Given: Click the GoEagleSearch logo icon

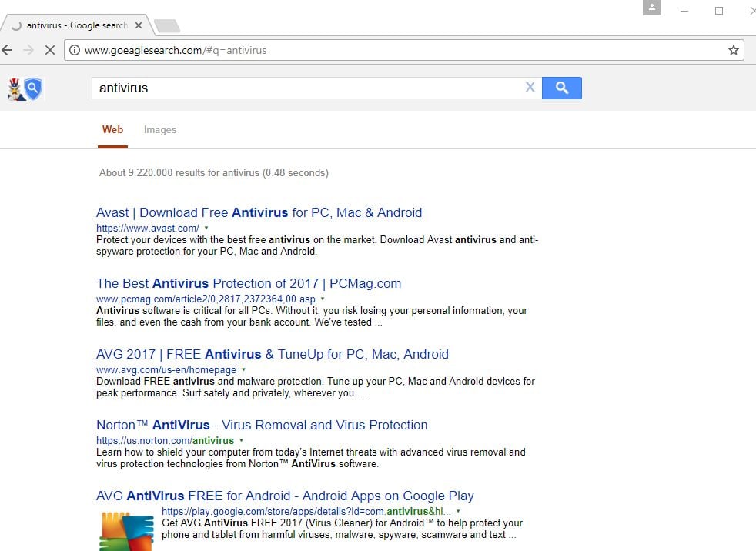Looking at the screenshot, I should tap(25, 89).
